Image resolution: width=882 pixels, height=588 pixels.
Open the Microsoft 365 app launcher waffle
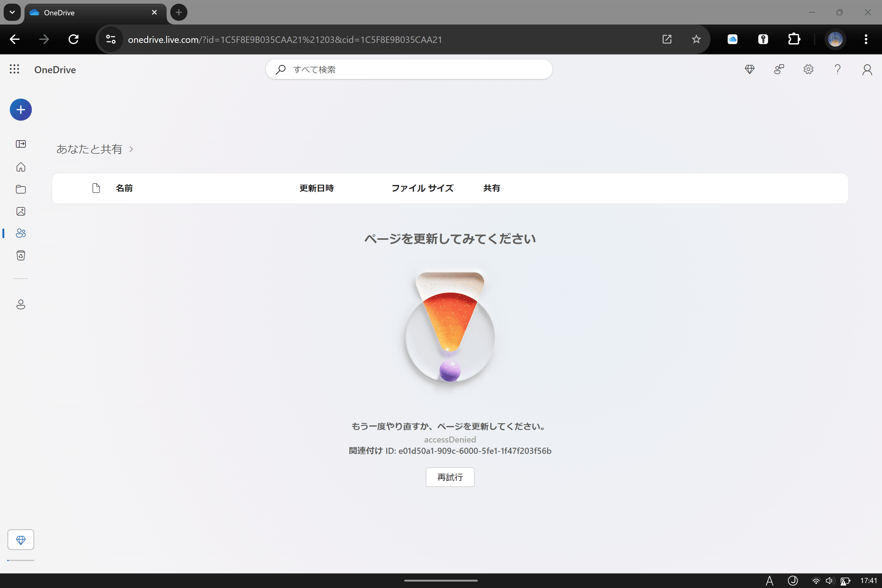(14, 69)
